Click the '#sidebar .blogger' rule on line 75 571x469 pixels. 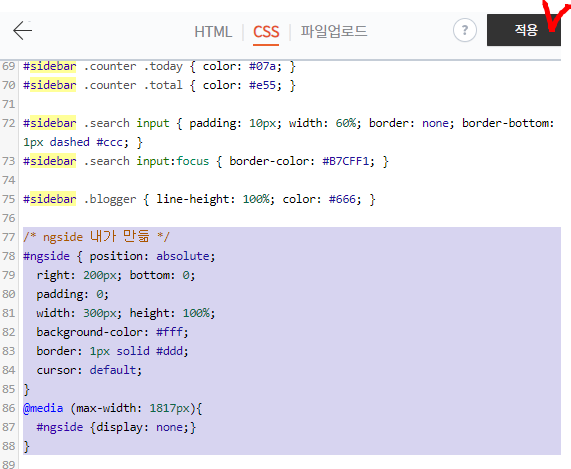(199, 199)
